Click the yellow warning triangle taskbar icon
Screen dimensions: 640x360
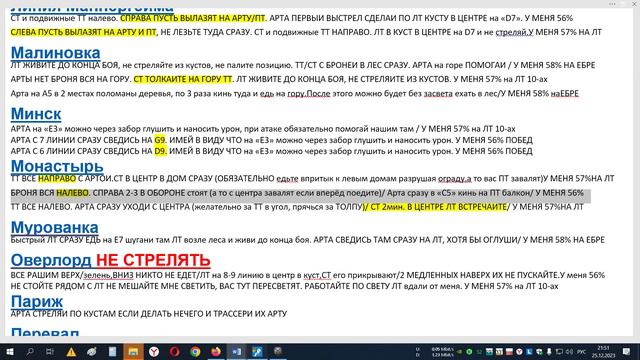(x=71, y=352)
